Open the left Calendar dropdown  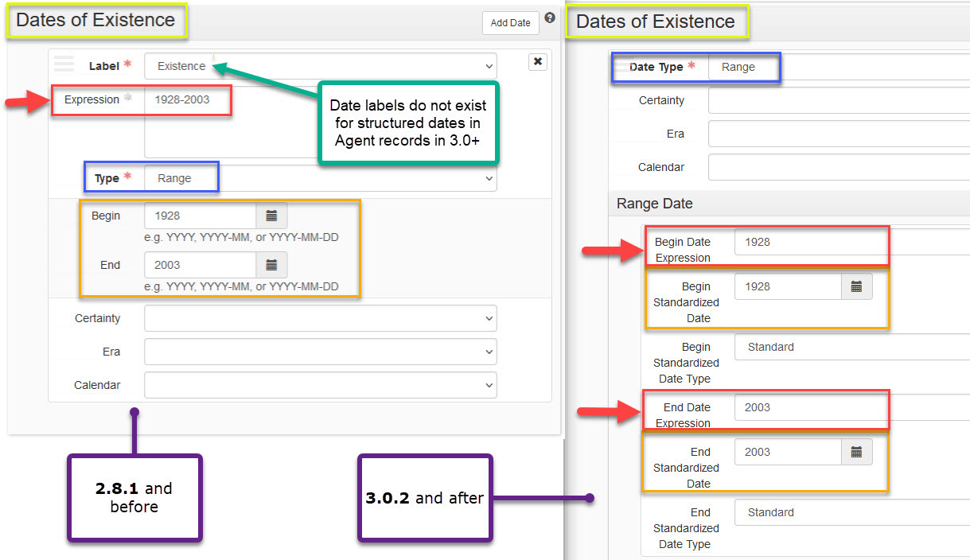coord(320,385)
